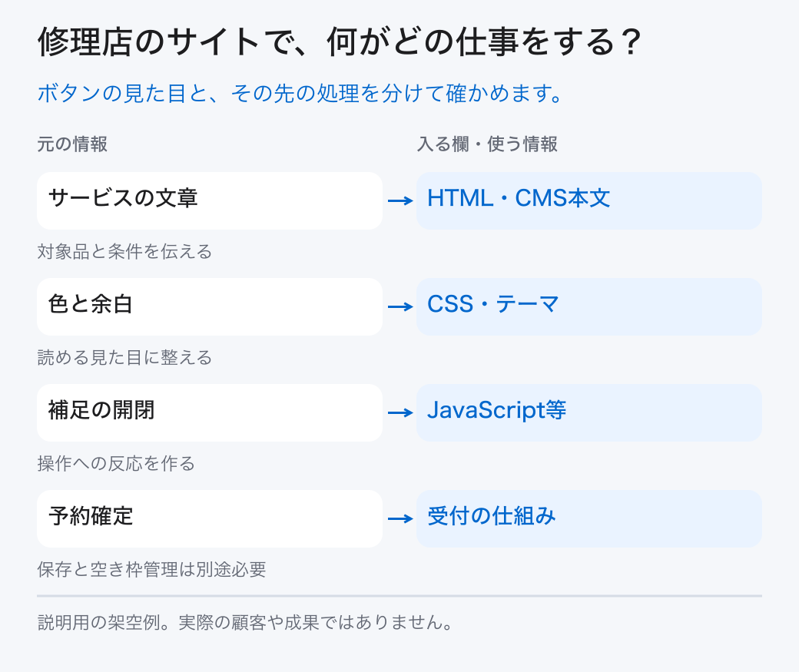Select the JavaScript等 card
799x672 pixels.
pos(589,412)
